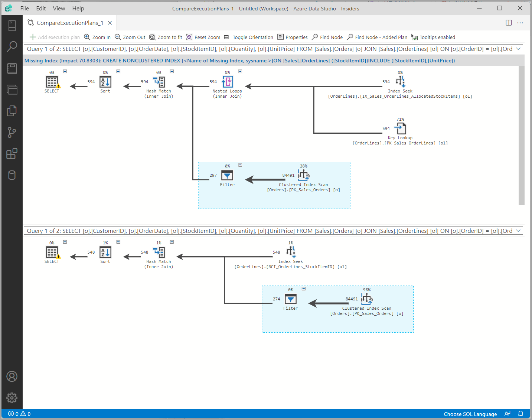Screen dimensions: 532x420
Task: Select the IX_Sales_OrderLines_AllocatedStockItems Index Seek icon
Action: point(400,82)
